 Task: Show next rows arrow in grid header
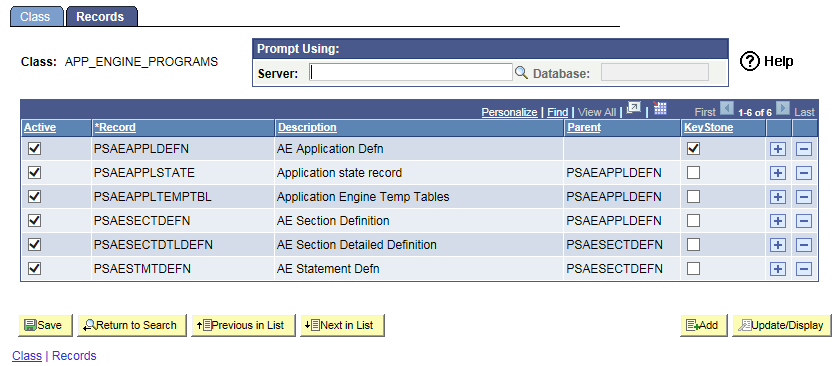tap(783, 109)
